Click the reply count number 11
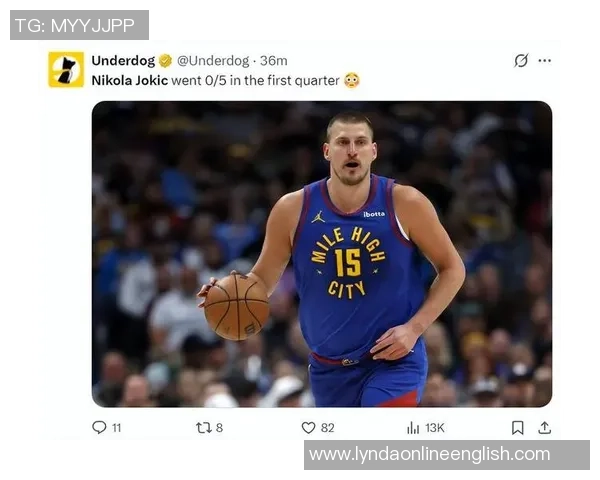The width and height of the screenshot is (600, 480). pos(116,427)
